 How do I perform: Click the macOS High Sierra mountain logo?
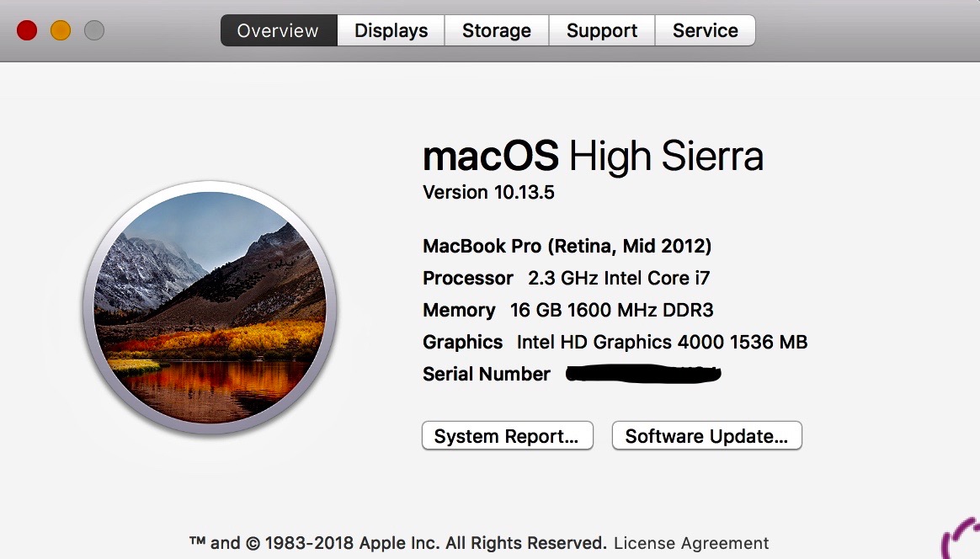(x=210, y=307)
